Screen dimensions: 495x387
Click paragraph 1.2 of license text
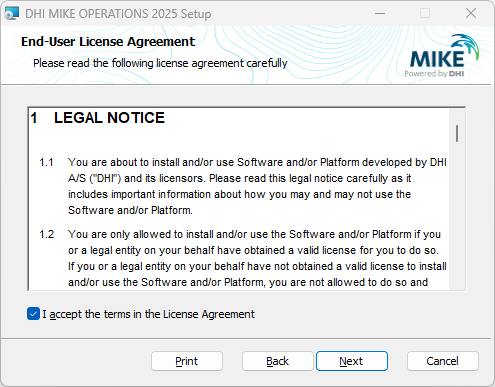257,258
